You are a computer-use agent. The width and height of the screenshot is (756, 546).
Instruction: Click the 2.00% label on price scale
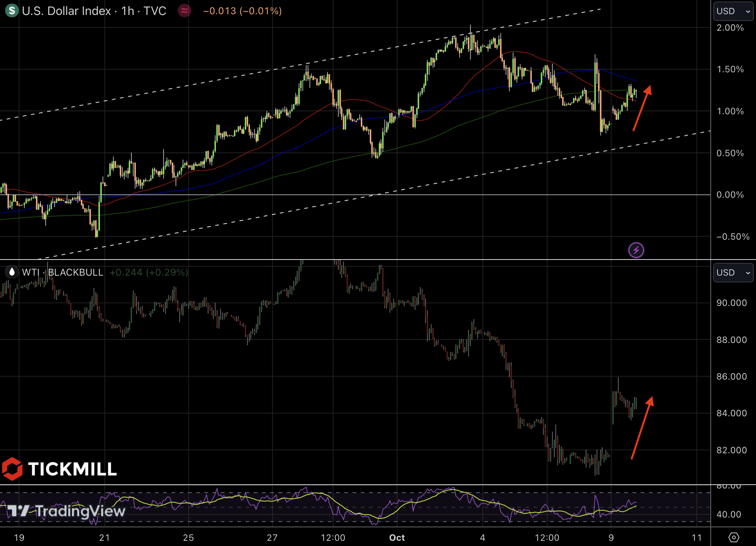[x=730, y=28]
